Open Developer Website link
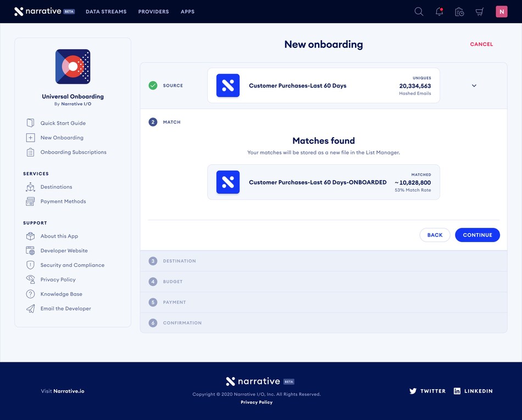The width and height of the screenshot is (522, 420). click(64, 251)
